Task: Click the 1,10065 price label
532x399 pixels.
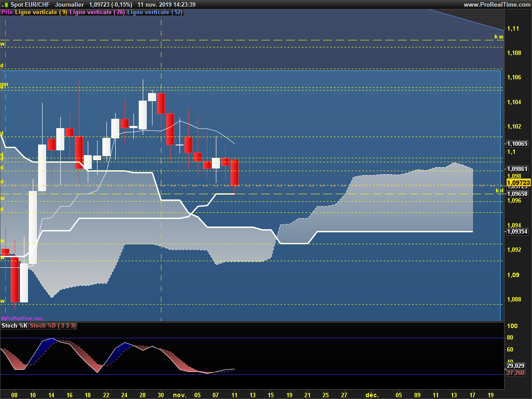Action: click(517, 144)
